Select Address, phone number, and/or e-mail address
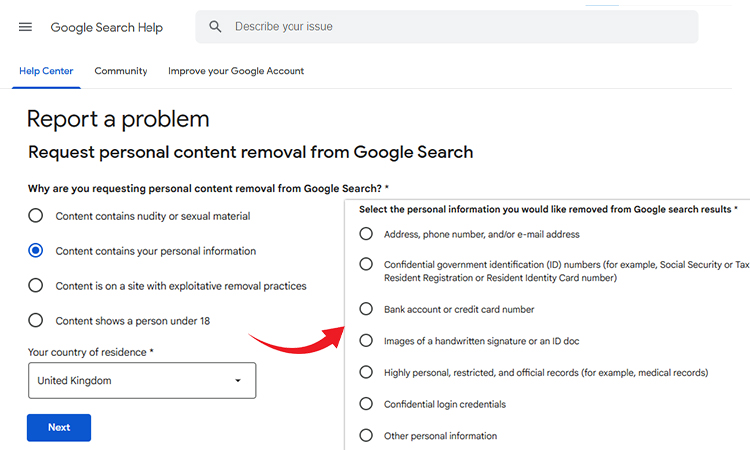 click(366, 234)
